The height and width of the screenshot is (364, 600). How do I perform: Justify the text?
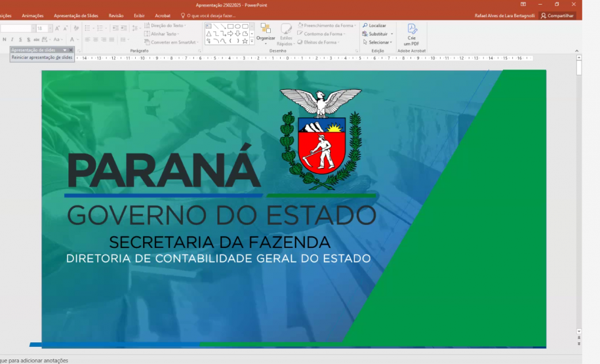pyautogui.click(x=111, y=39)
